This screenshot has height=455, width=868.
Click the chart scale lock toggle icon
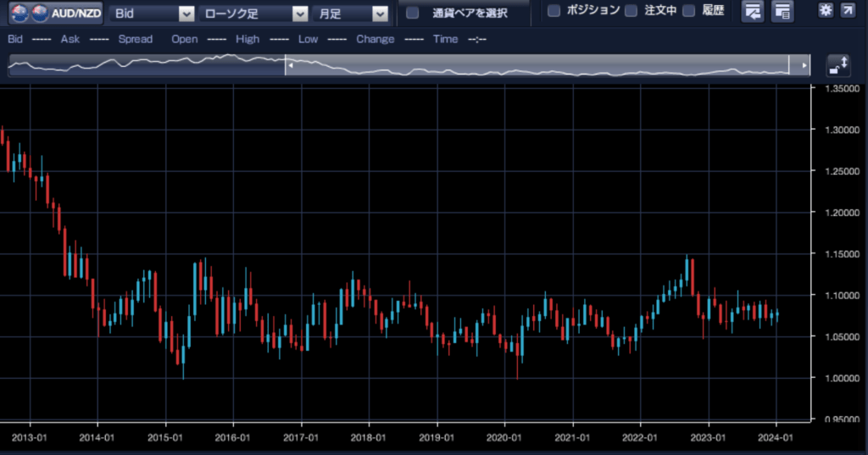coord(838,65)
